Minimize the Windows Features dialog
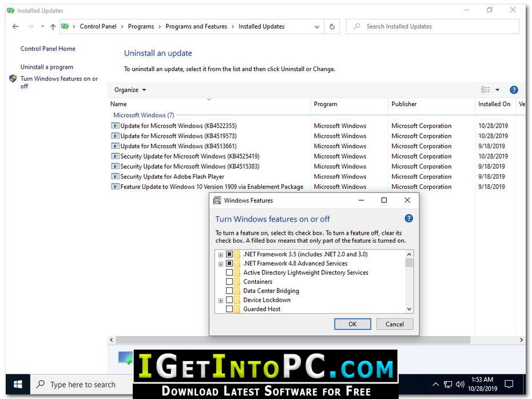 [x=361, y=200]
